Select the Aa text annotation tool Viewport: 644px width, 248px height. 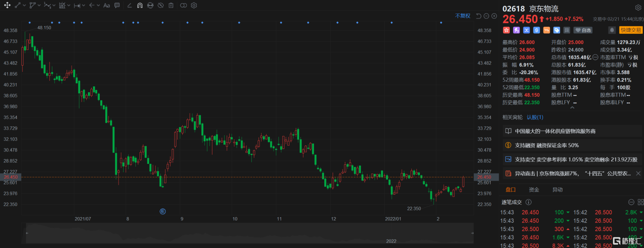[106, 5]
